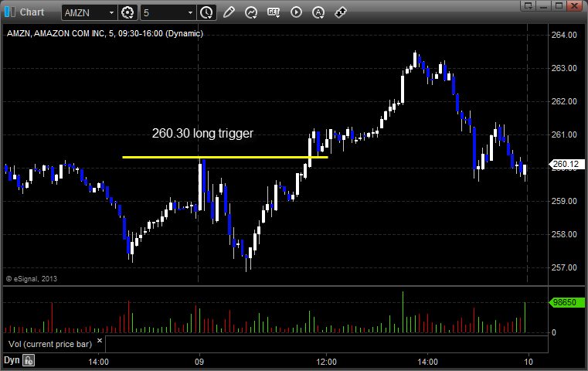Click the 262.00 price axis label

click(x=564, y=101)
